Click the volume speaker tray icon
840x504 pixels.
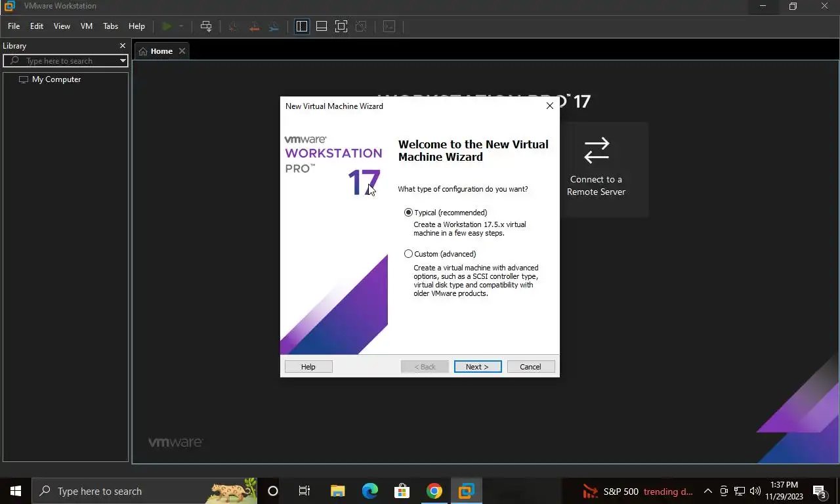pos(755,491)
